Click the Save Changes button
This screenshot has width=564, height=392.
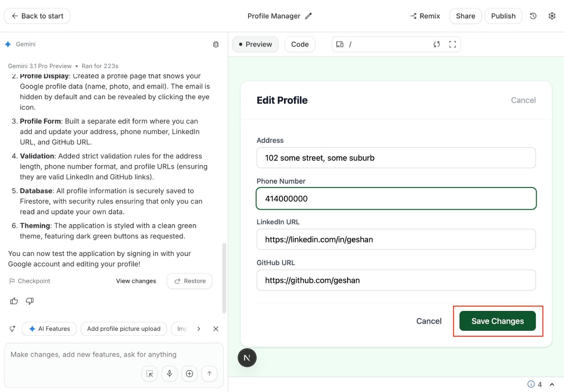click(498, 321)
